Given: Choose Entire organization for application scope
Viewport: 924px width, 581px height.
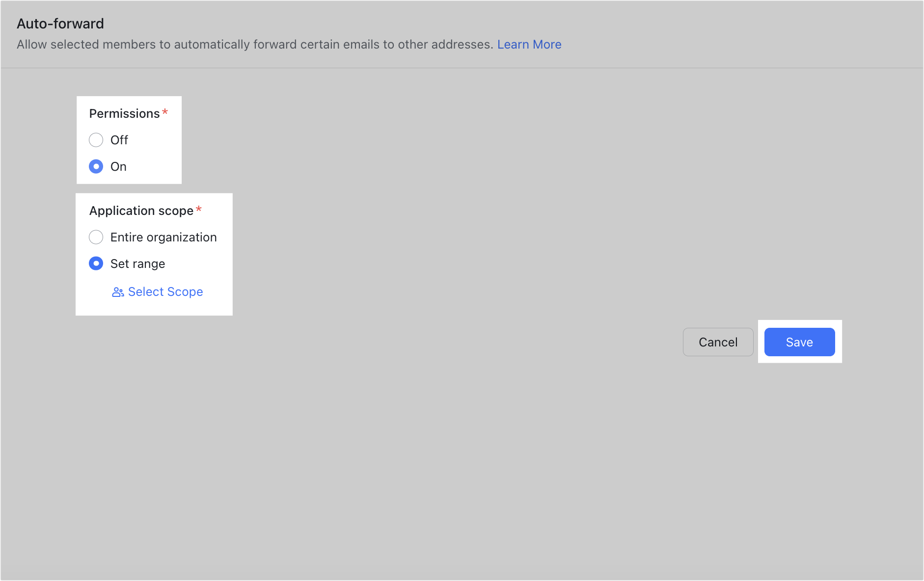Looking at the screenshot, I should 96,237.
